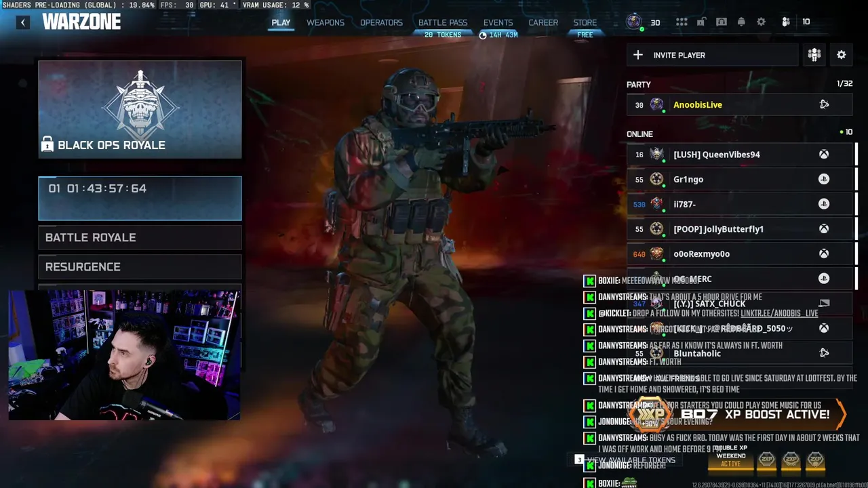This screenshot has height=488, width=868.
Task: Switch to the PLAY tab
Action: point(281,22)
